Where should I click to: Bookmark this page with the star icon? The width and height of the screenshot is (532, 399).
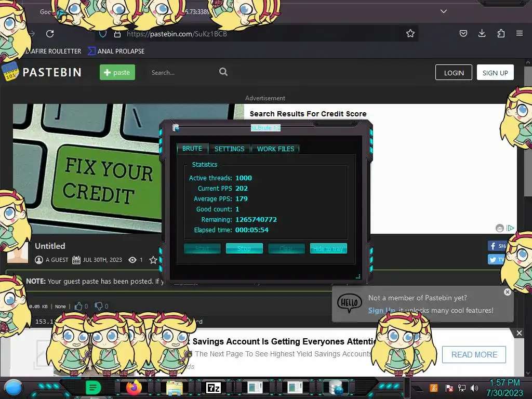410,33
